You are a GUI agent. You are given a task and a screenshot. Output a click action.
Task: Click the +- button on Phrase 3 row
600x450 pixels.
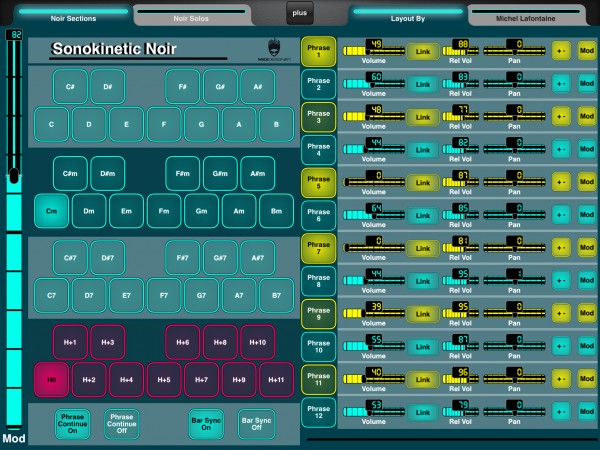[x=561, y=116]
